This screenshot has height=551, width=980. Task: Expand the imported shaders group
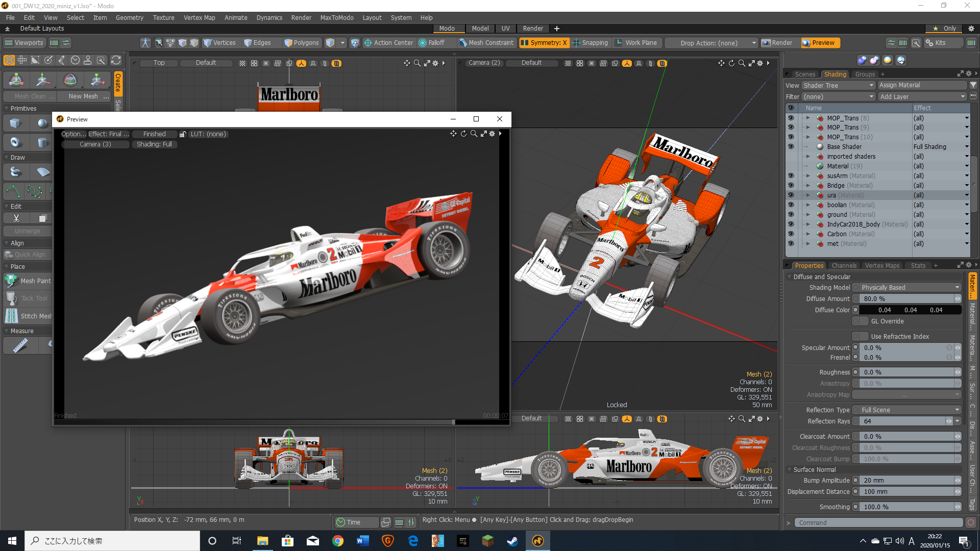808,156
